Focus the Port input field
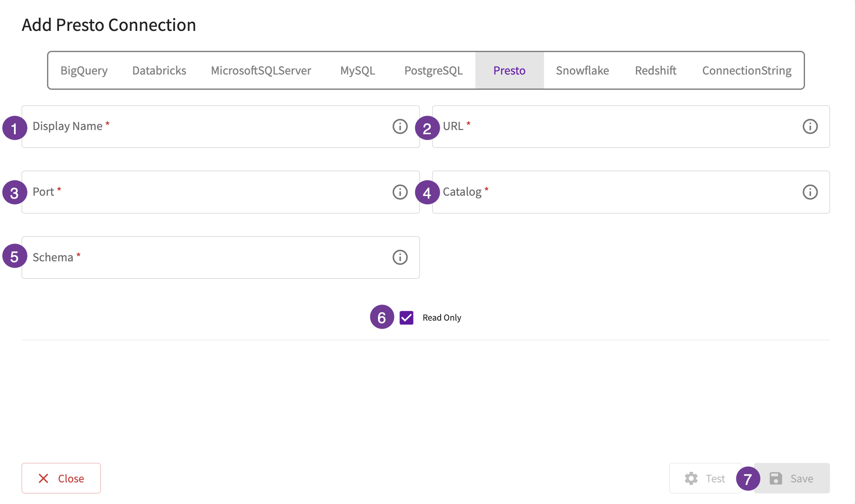This screenshot has height=504, width=855. click(x=220, y=192)
